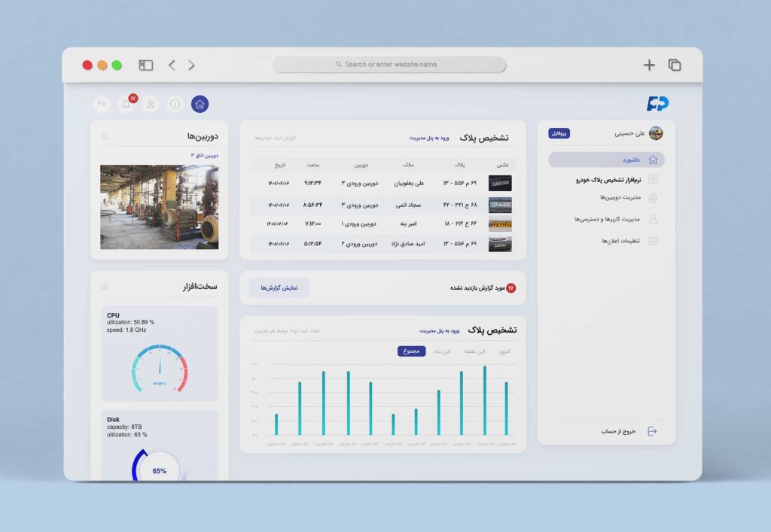The image size is (771, 532).
Task: Click the home icon in top bar
Action: [200, 105]
